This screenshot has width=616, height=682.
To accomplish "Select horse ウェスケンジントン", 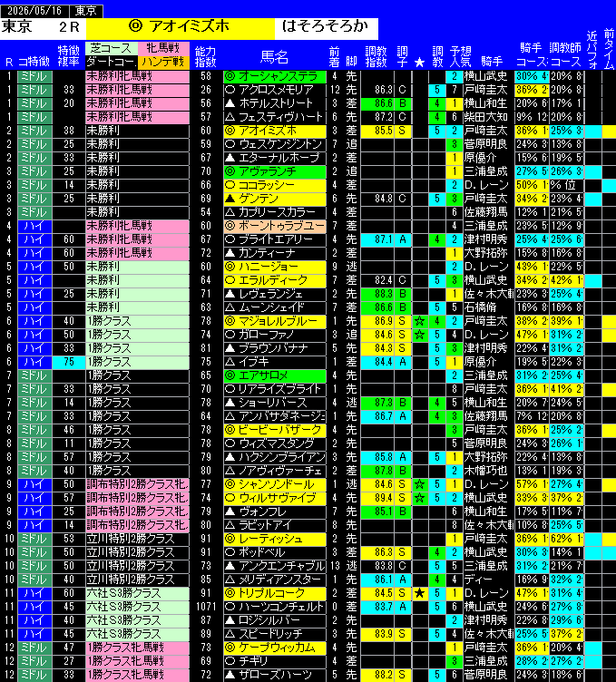I will [x=275, y=144].
